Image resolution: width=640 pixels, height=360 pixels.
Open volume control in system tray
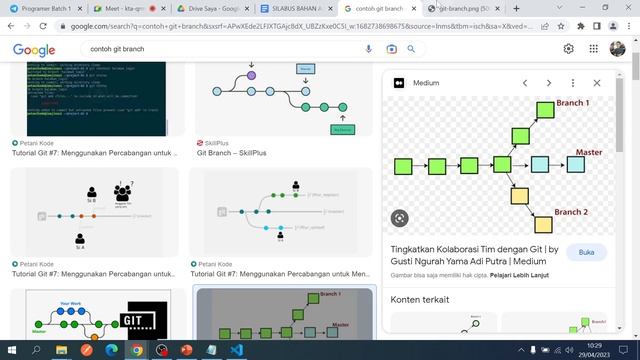coord(569,350)
